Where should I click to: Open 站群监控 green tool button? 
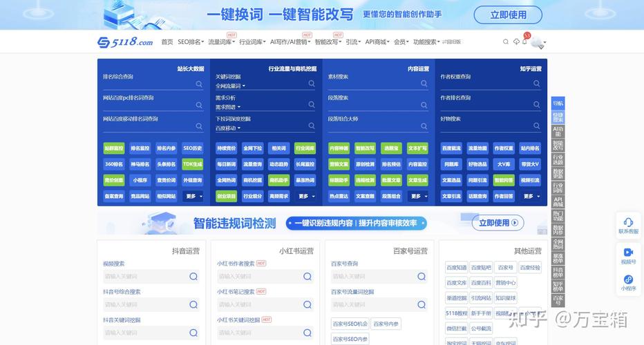[114, 148]
